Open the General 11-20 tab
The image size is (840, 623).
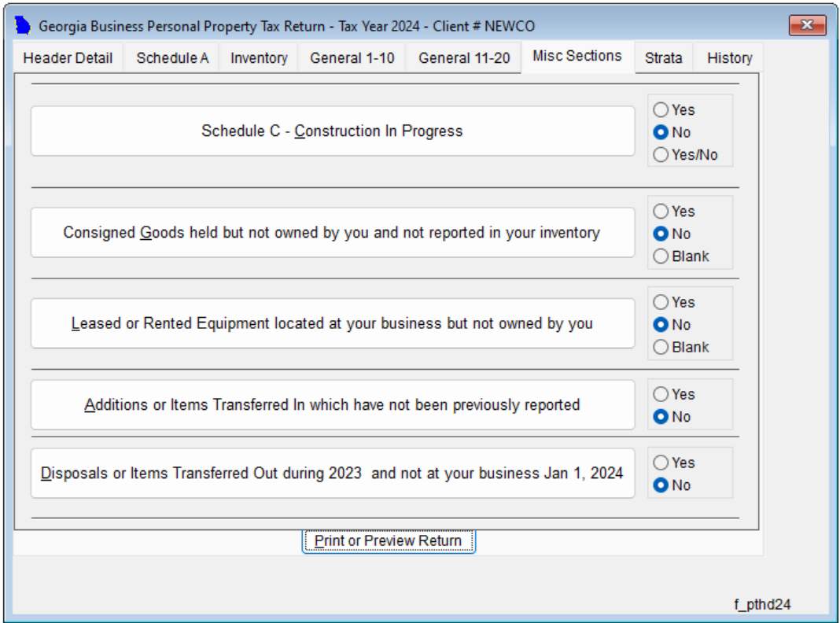[464, 58]
